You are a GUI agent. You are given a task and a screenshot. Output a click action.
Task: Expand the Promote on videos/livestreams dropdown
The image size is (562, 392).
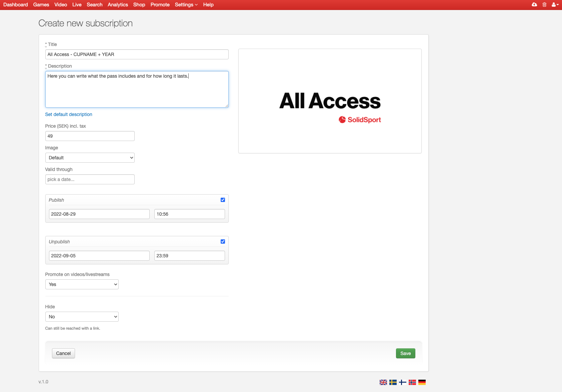point(82,284)
